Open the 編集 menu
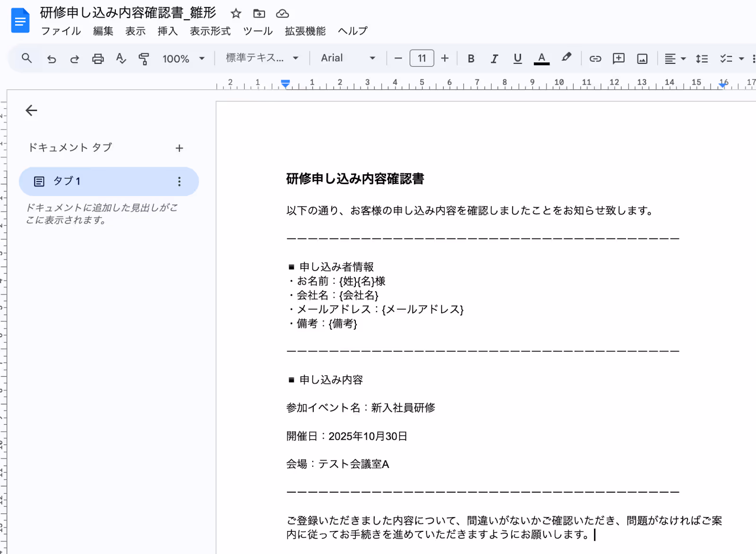The width and height of the screenshot is (756, 554). pos(103,31)
